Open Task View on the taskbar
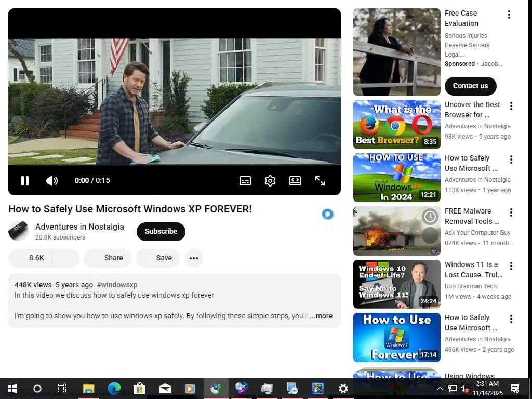Image resolution: width=532 pixels, height=399 pixels. point(62,389)
